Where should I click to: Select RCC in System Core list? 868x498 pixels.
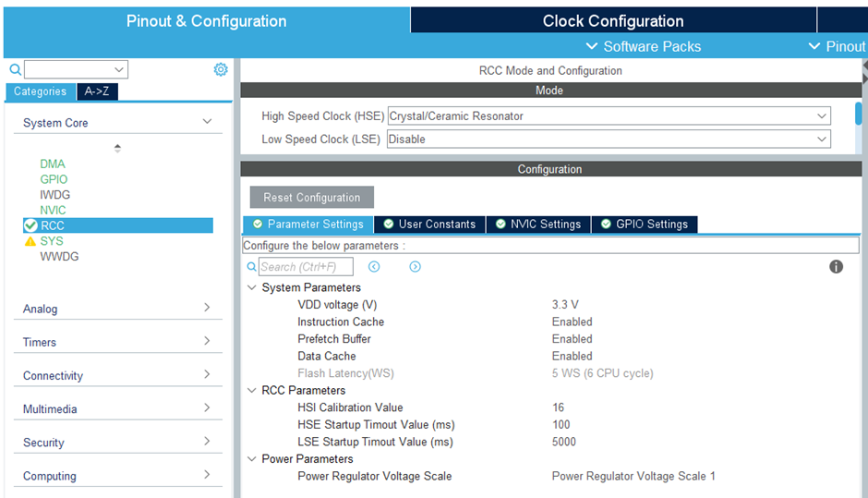[x=118, y=225]
